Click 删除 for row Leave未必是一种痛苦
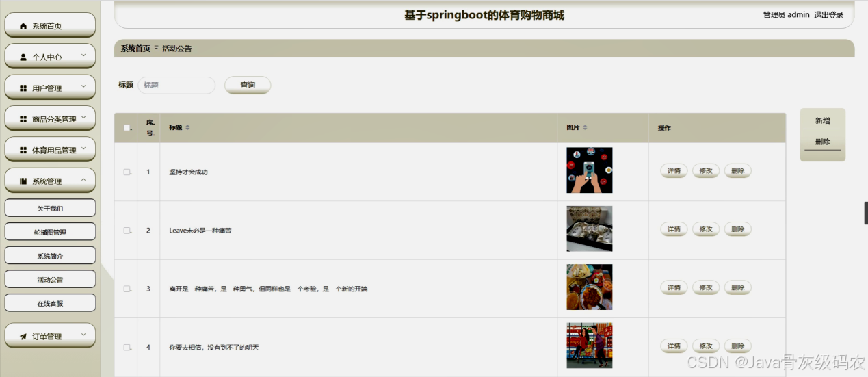This screenshot has height=377, width=868. pos(737,229)
